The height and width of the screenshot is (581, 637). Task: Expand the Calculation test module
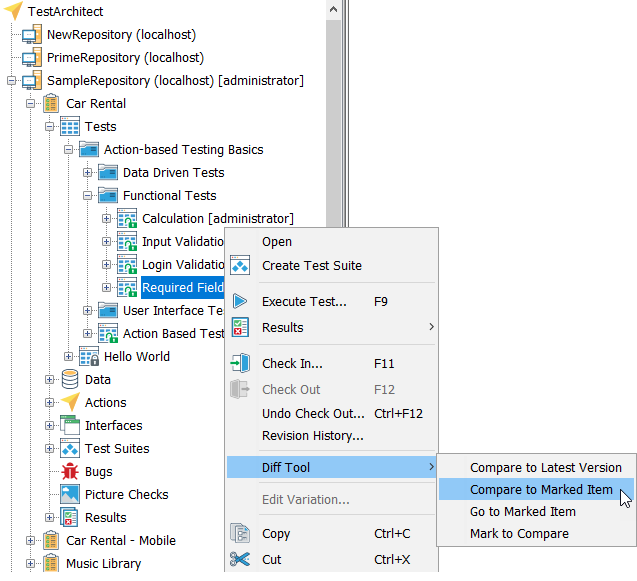(x=106, y=219)
